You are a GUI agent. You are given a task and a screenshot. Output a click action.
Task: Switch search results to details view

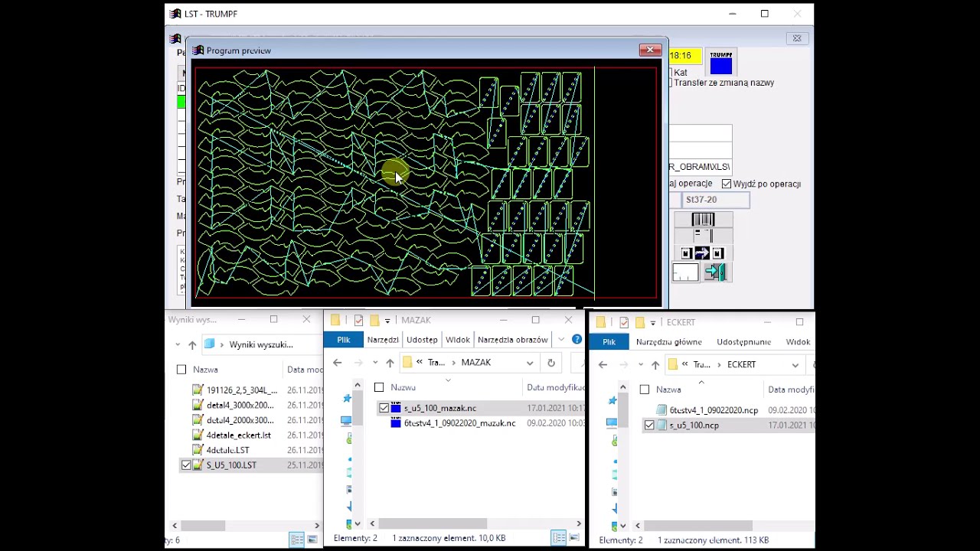point(296,540)
